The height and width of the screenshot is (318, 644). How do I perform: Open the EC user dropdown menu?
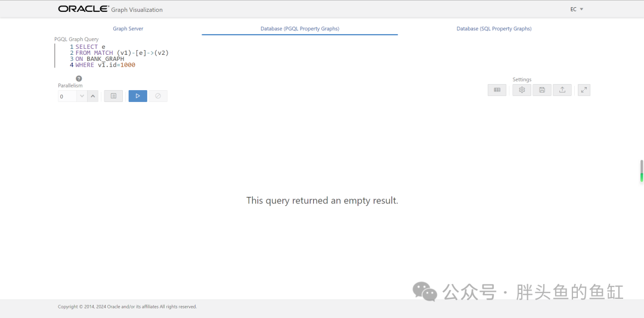(577, 9)
